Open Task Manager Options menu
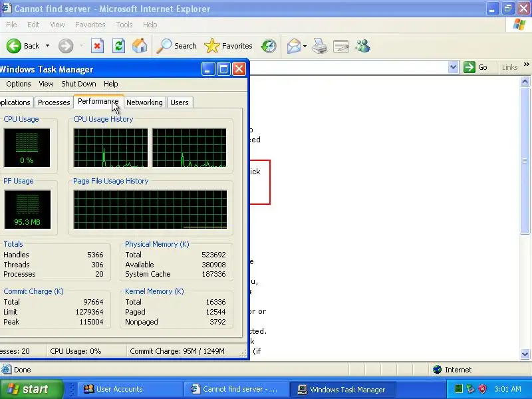 click(x=19, y=84)
